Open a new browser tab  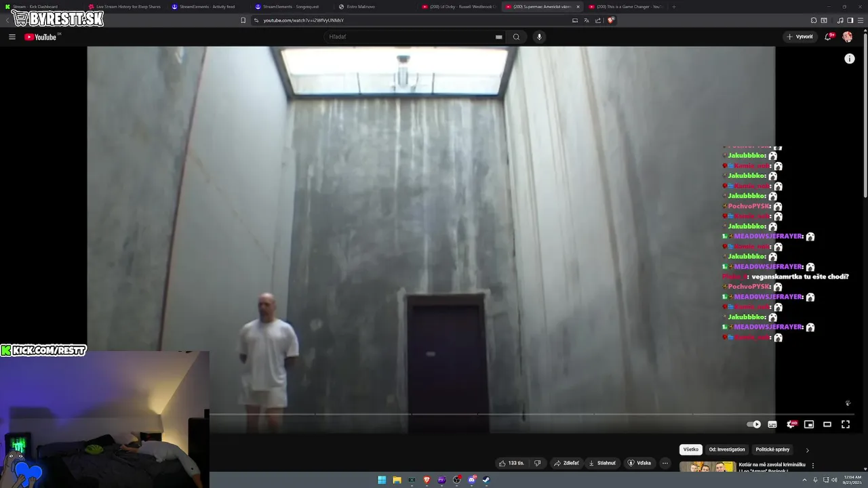[673, 7]
